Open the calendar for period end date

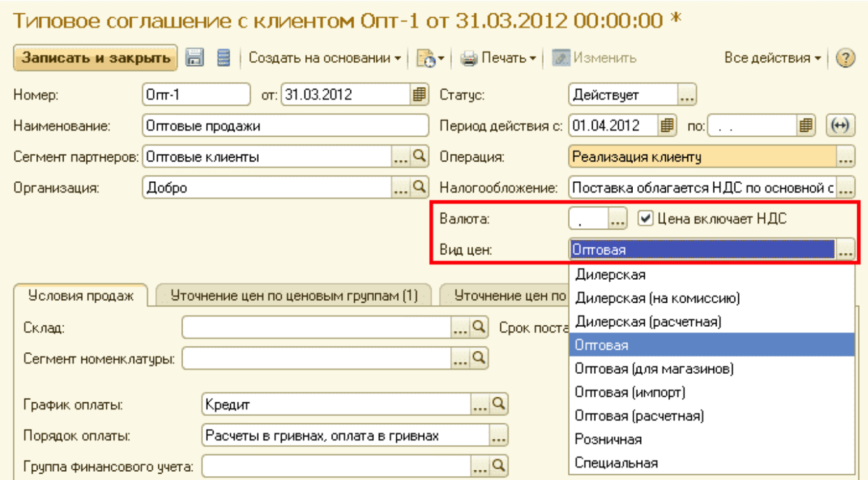coord(806,125)
